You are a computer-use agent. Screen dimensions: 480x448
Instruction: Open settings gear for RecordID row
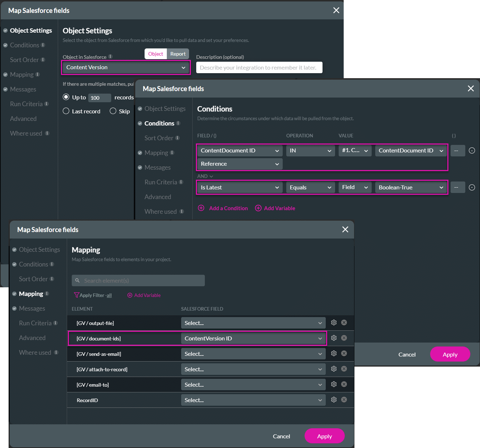(334, 400)
